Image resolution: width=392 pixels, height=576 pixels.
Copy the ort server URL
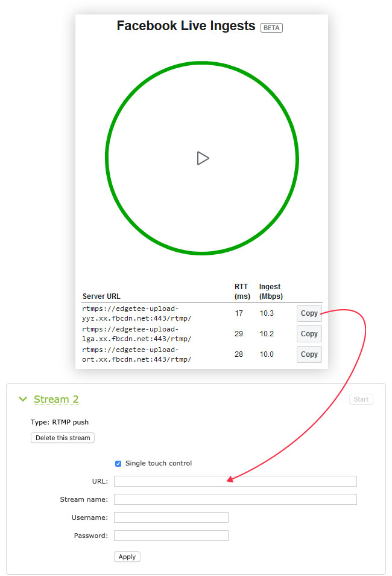click(309, 354)
